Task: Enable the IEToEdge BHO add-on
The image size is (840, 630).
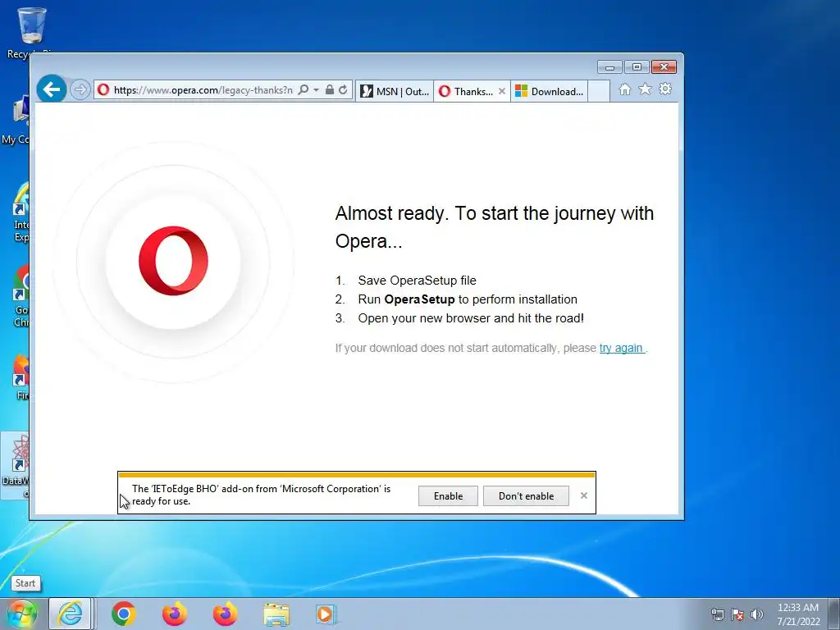Action: [448, 496]
